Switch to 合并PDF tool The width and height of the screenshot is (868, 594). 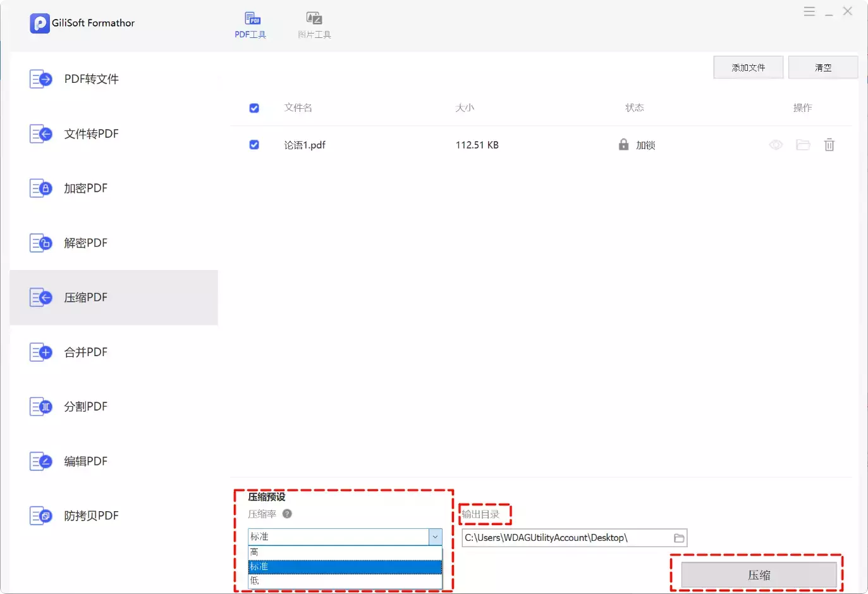click(85, 352)
